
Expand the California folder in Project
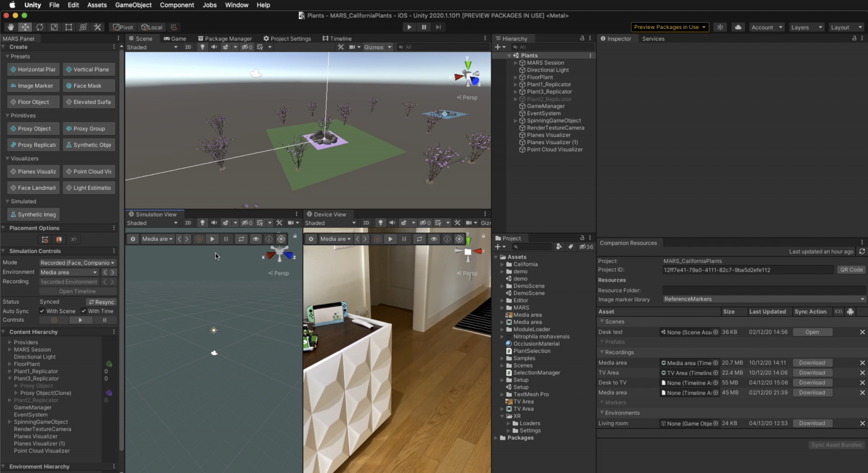(x=502, y=264)
